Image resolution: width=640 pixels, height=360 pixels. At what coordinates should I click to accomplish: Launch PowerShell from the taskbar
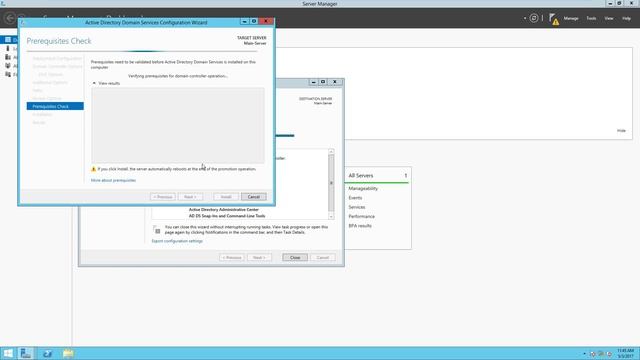tap(47, 353)
